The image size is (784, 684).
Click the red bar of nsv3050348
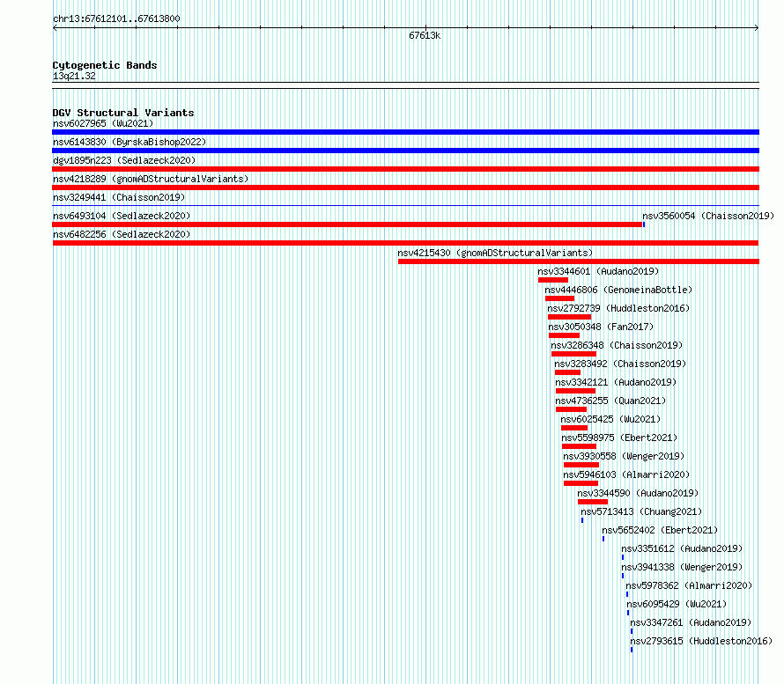click(564, 335)
